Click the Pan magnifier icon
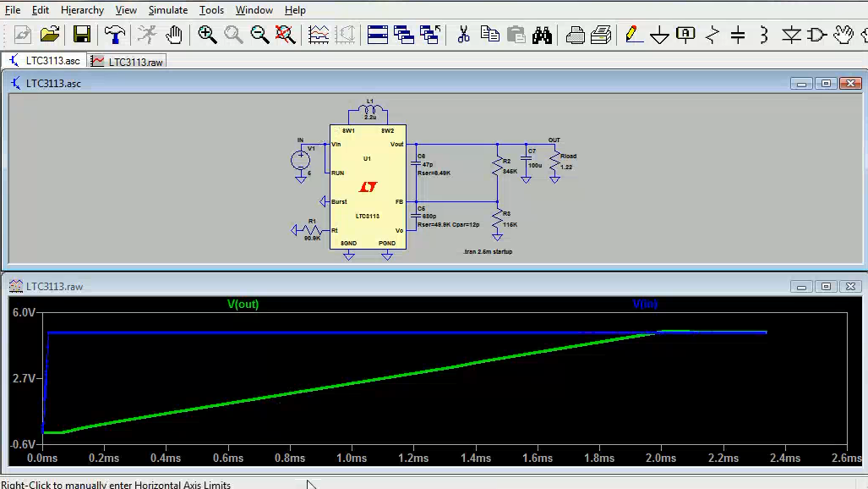 pos(233,35)
